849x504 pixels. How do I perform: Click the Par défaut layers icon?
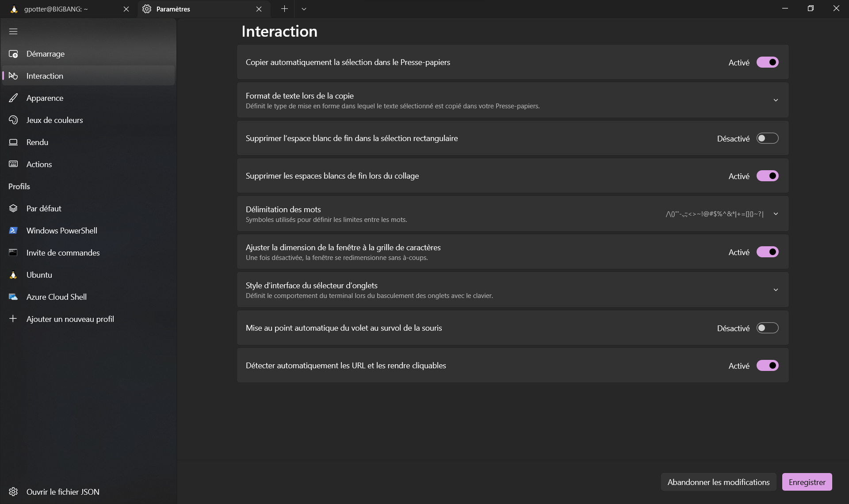click(x=13, y=209)
